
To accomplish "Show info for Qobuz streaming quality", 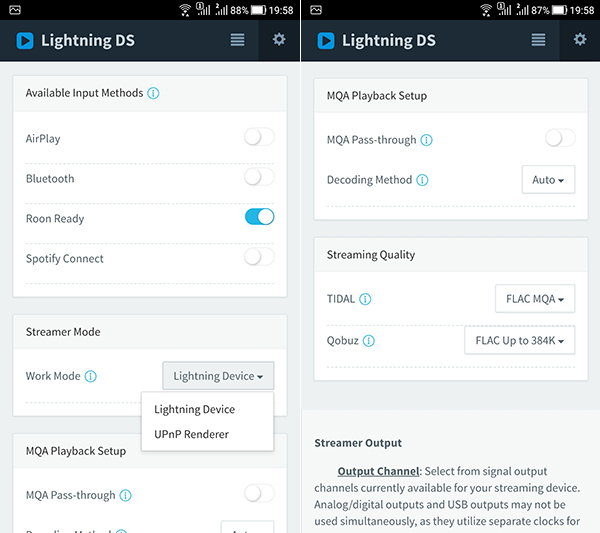I will (x=368, y=341).
